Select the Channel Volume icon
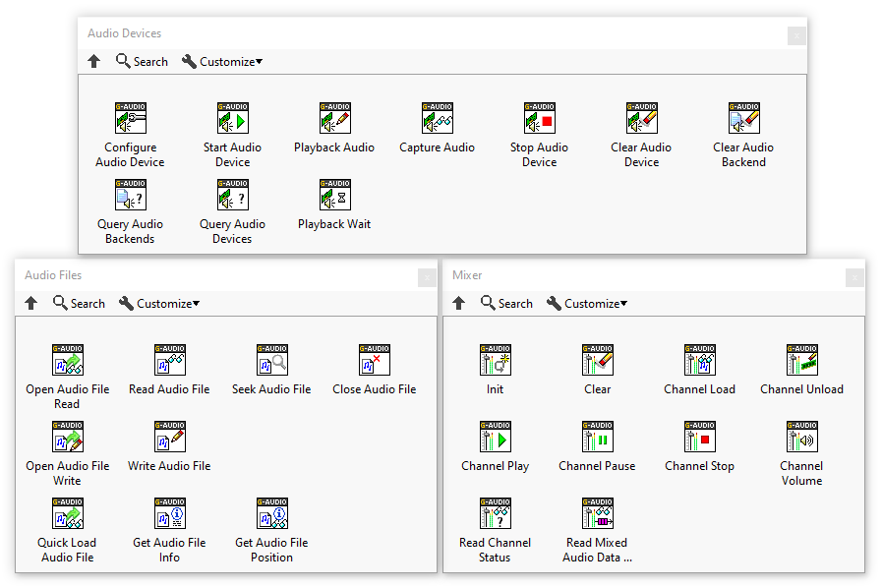This screenshot has width=882, height=588. coord(801,438)
